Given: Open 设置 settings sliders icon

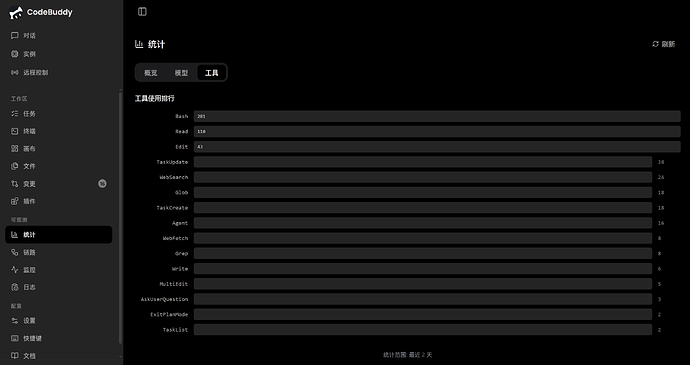Looking at the screenshot, I should pyautogui.click(x=15, y=321).
